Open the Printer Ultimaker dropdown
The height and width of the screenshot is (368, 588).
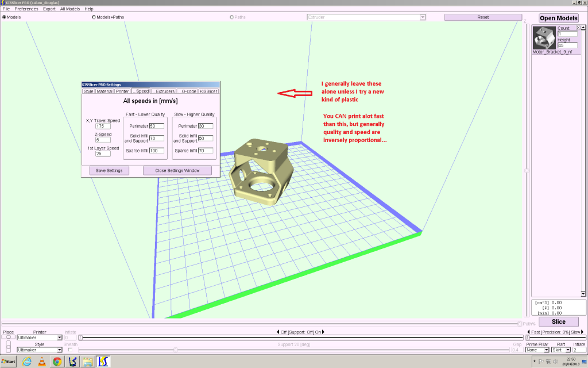[x=59, y=338]
